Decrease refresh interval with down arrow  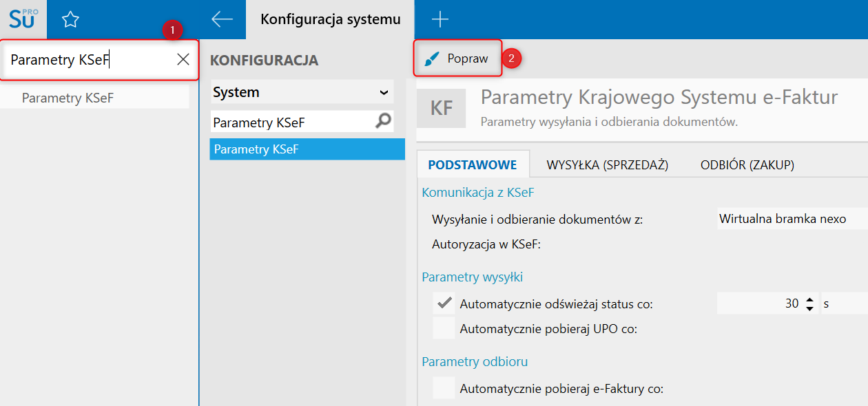pyautogui.click(x=809, y=308)
